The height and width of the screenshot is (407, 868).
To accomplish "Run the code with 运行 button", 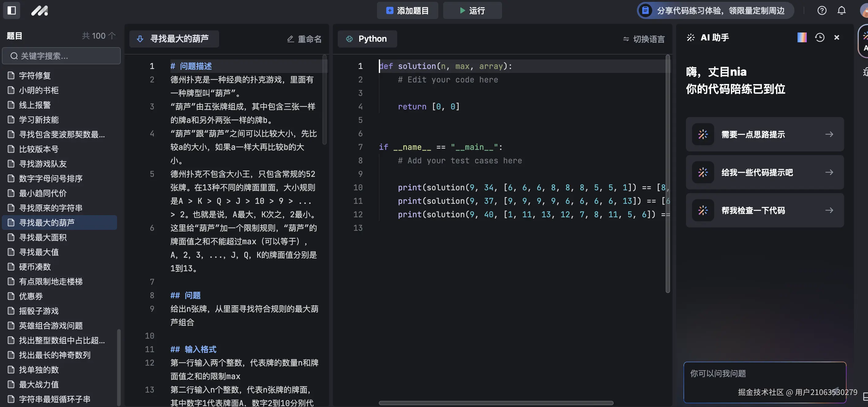I will point(472,10).
